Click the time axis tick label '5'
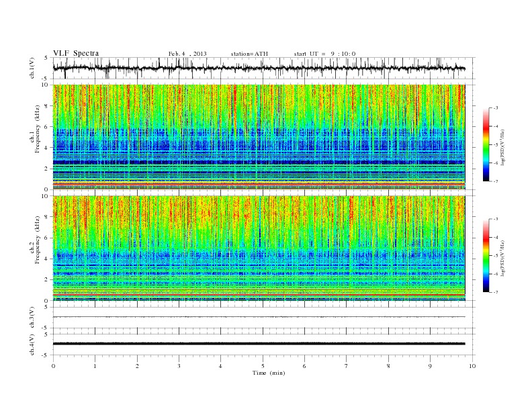 click(263, 366)
